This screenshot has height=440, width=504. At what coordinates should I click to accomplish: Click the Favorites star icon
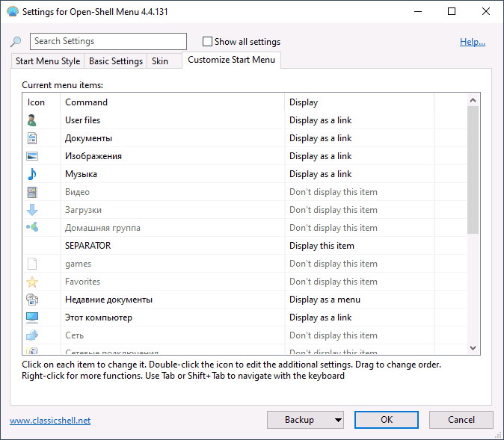pos(32,282)
